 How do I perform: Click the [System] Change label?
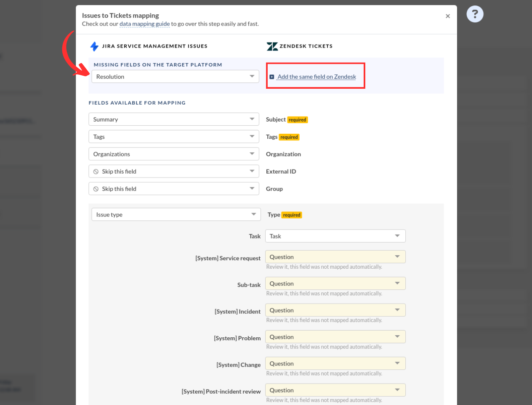239,365
